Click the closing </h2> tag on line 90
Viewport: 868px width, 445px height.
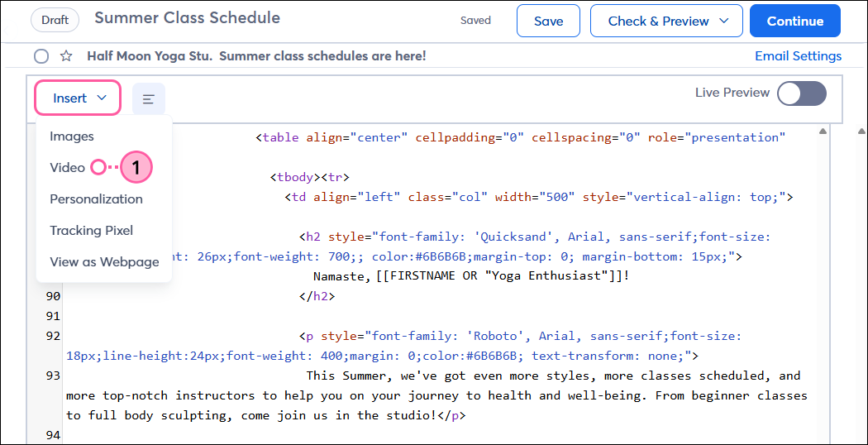click(x=317, y=296)
